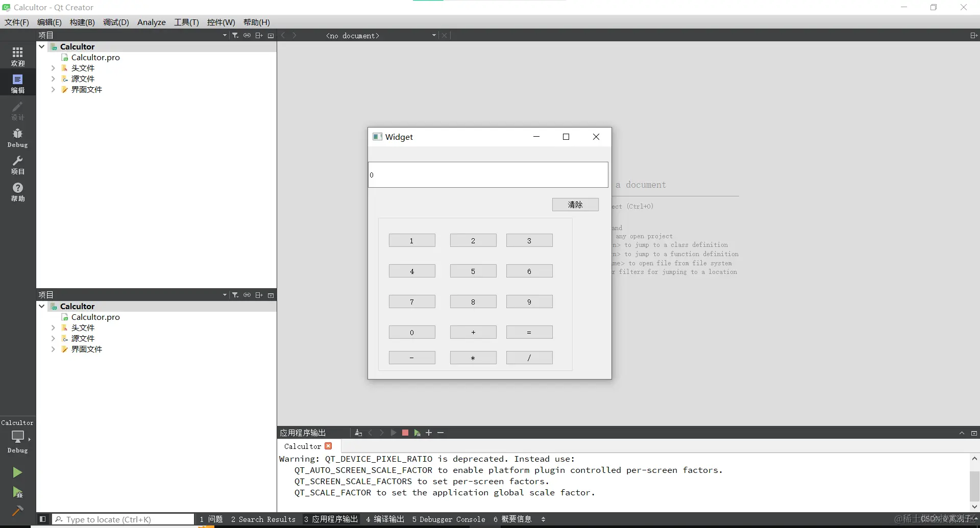Expand 界面文件 folder in top tree
The image size is (980, 528).
click(x=53, y=89)
